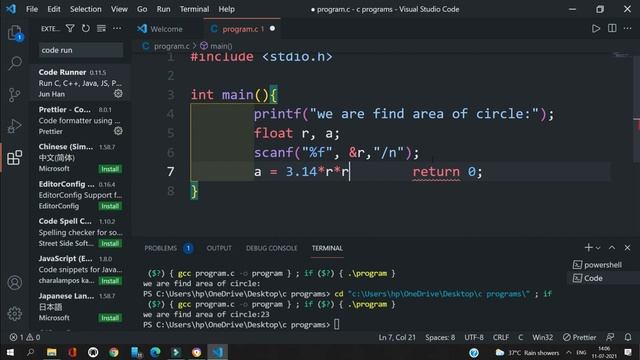Create a new terminal with plus
This screenshot has width=640, height=360.
(588, 247)
